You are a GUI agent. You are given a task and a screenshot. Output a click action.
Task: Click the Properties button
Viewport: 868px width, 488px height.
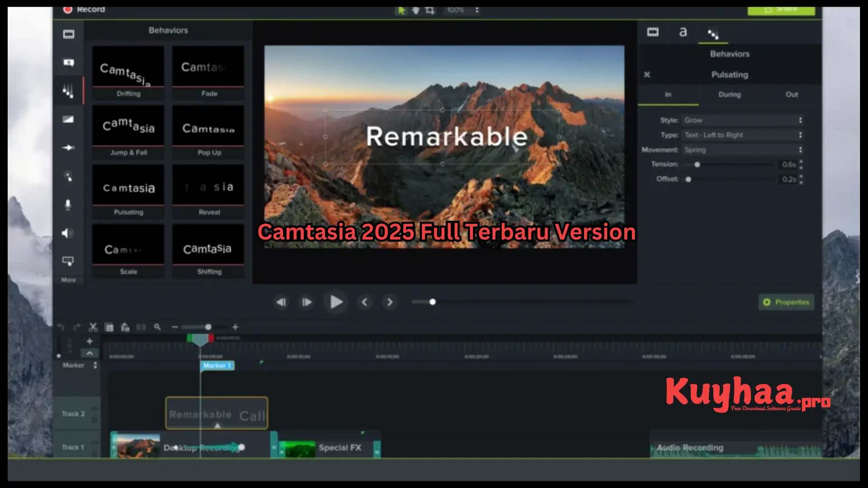point(786,302)
